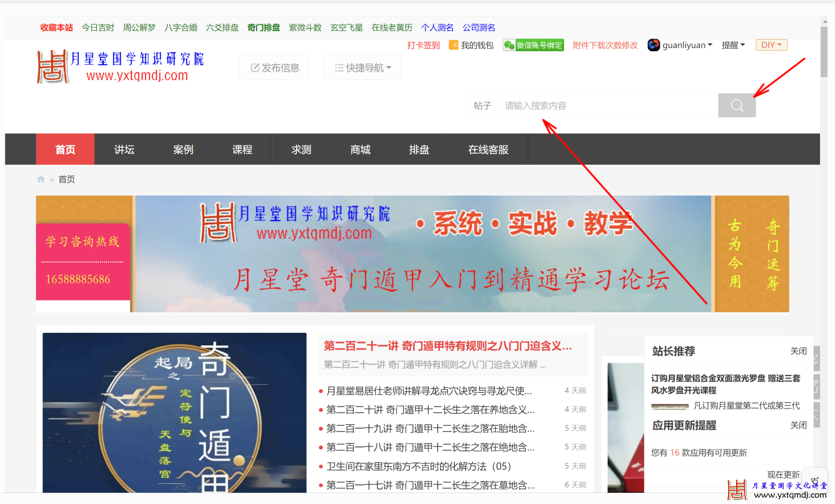The image size is (835, 504).
Task: Open the 月星堂易居仕老师讲解寻龙点穴 post
Action: (x=429, y=391)
